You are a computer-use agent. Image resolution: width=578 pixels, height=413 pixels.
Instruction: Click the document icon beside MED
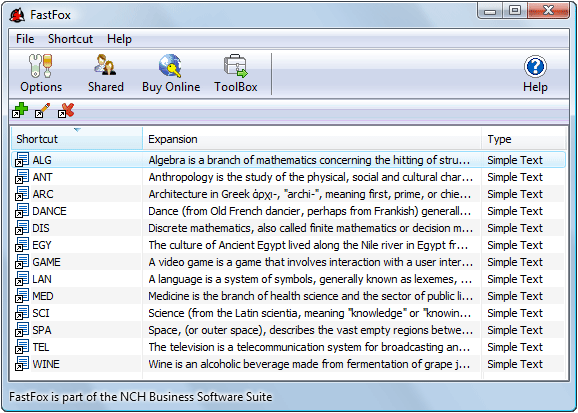pyautogui.click(x=22, y=296)
